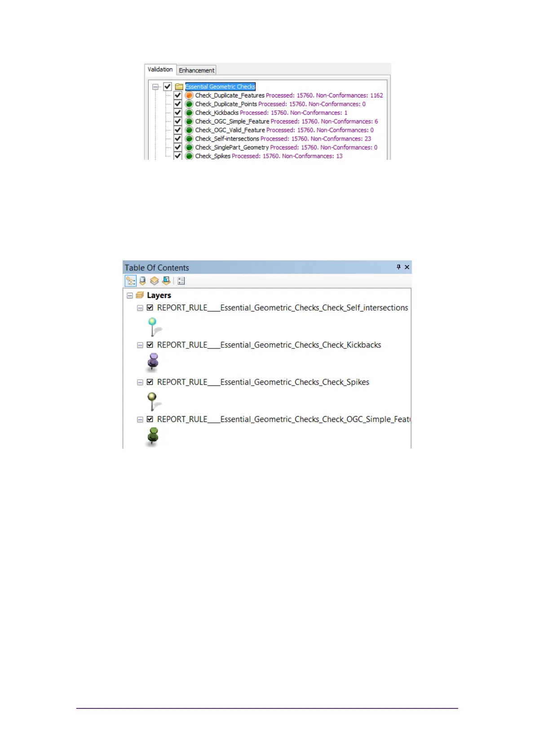The height and width of the screenshot is (756, 535).
Task: Click the purple pushpin symbol for Kickbacks
Action: tap(153, 363)
